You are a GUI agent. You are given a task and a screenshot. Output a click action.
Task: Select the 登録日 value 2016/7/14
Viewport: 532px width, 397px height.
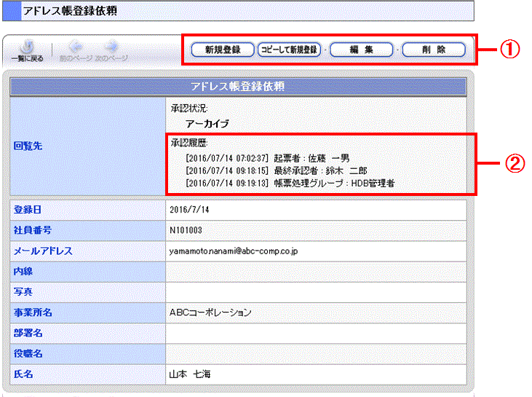click(x=188, y=210)
